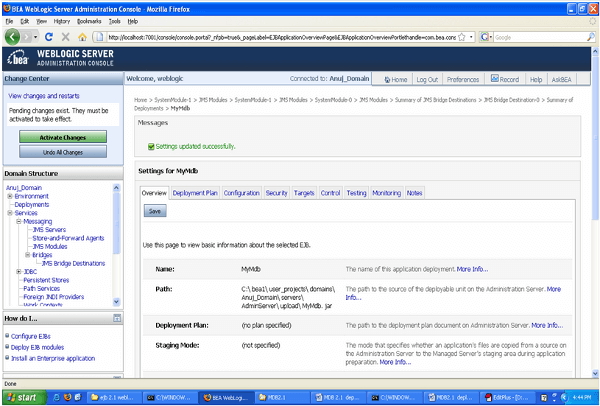Select Deployments in domain tree

pyautogui.click(x=32, y=204)
